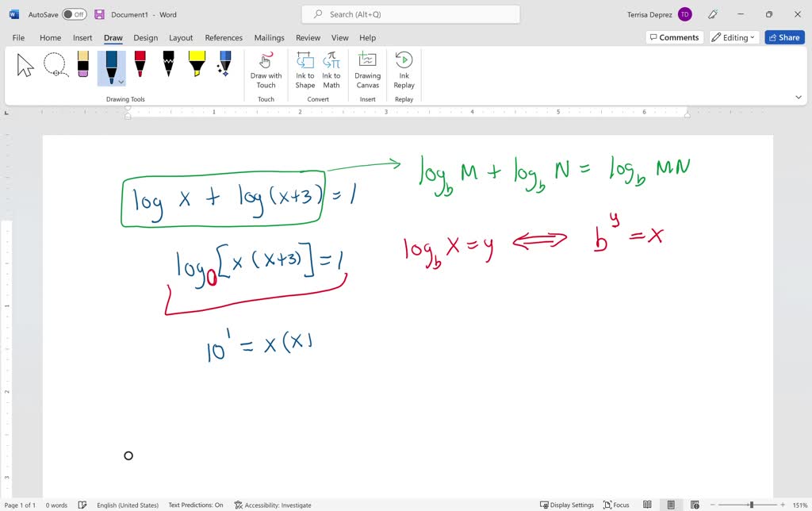The width and height of the screenshot is (812, 511).
Task: Open the Editing mode dropdown
Action: pyautogui.click(x=732, y=37)
